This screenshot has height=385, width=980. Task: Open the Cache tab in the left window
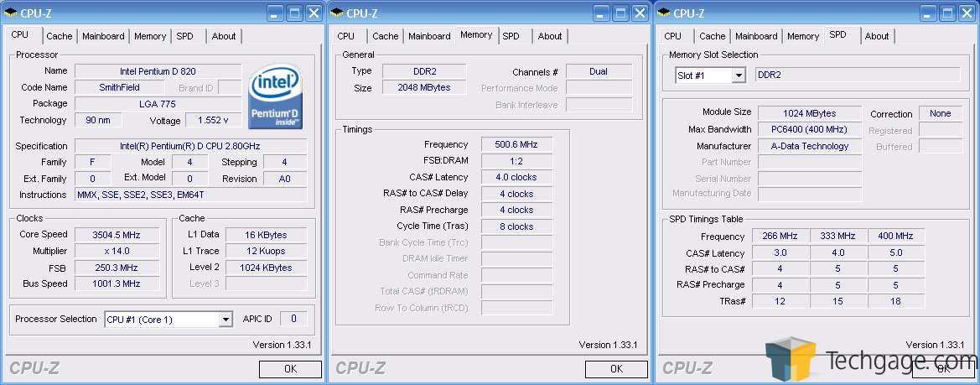coord(60,36)
